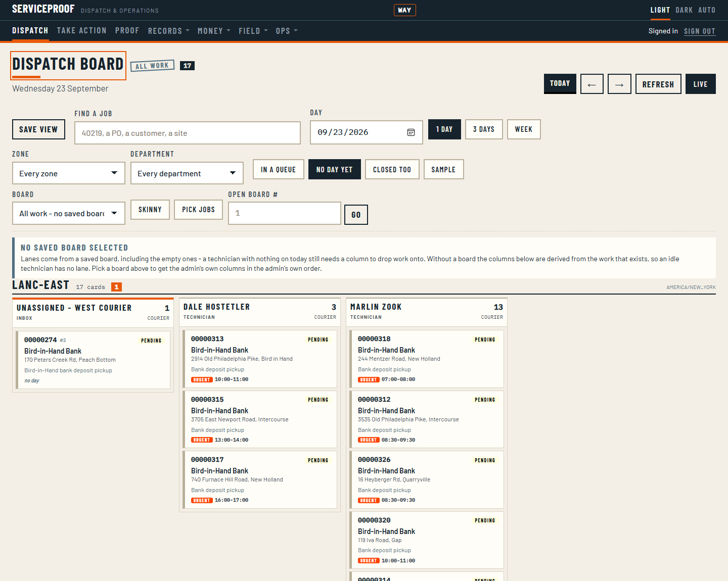728x581 pixels.
Task: Go to previous day with left arrow
Action: pos(592,84)
